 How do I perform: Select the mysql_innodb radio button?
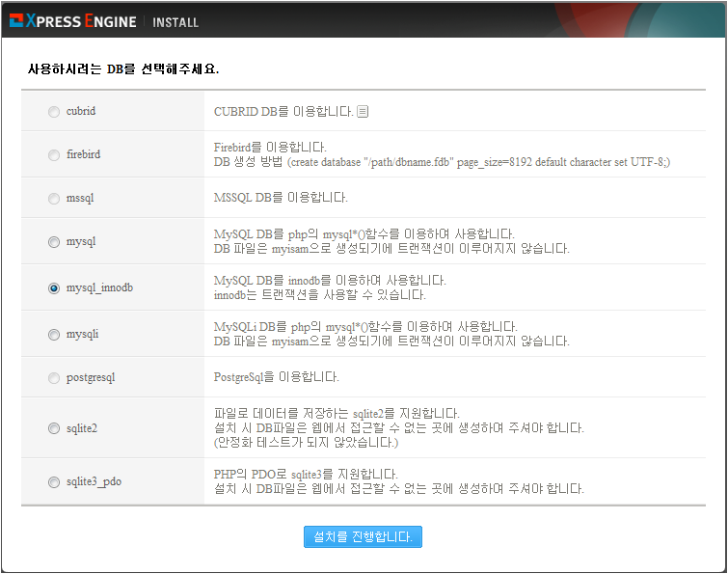coord(54,288)
